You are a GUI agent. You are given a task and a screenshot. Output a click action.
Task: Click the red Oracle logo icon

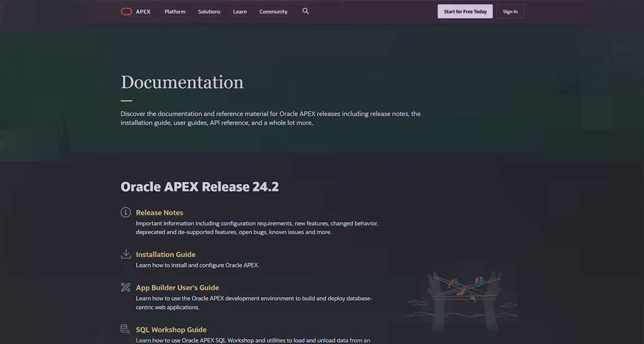pos(126,11)
